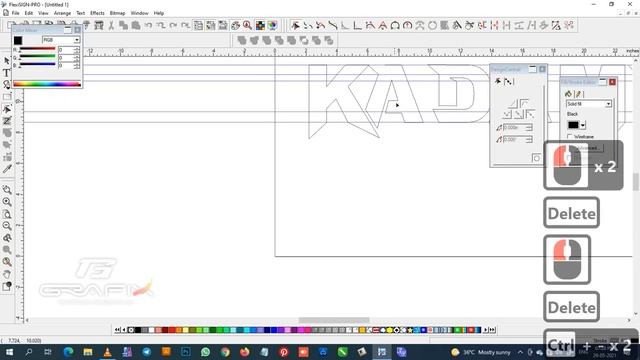The width and height of the screenshot is (640, 360).
Task: Select the stroke pen tab in Fill/Stroke Editor
Action: click(578, 94)
